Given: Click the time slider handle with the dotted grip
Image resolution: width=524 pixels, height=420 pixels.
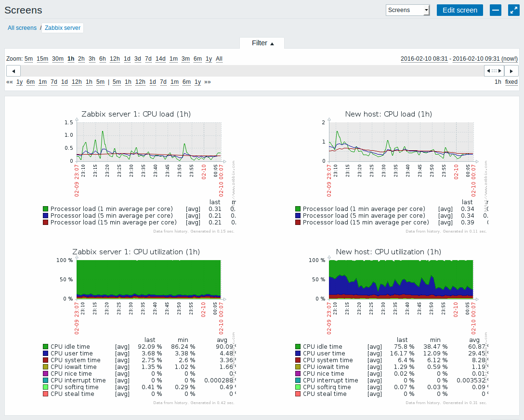Looking at the screenshot, I should tap(494, 71).
